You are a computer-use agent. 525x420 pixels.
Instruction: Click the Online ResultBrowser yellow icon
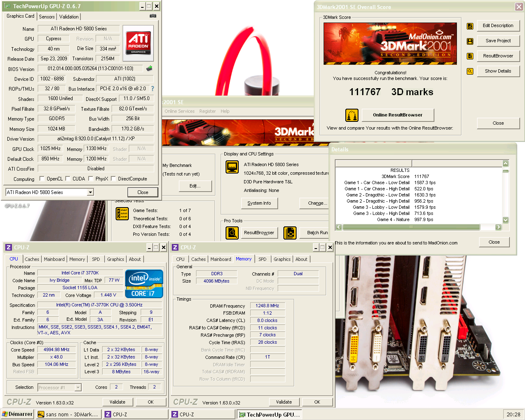(x=352, y=115)
